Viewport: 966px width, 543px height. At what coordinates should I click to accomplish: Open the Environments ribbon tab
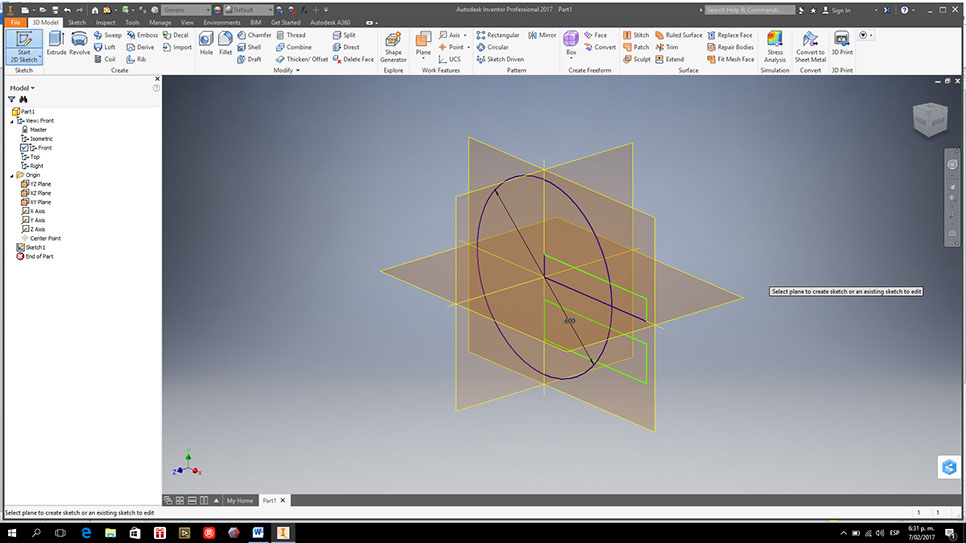(222, 22)
